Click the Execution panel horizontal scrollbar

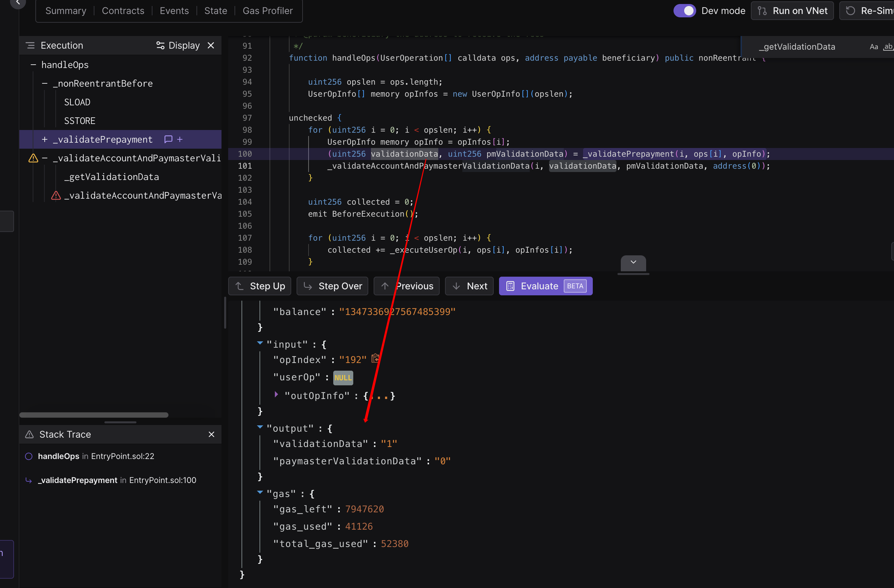click(x=94, y=415)
